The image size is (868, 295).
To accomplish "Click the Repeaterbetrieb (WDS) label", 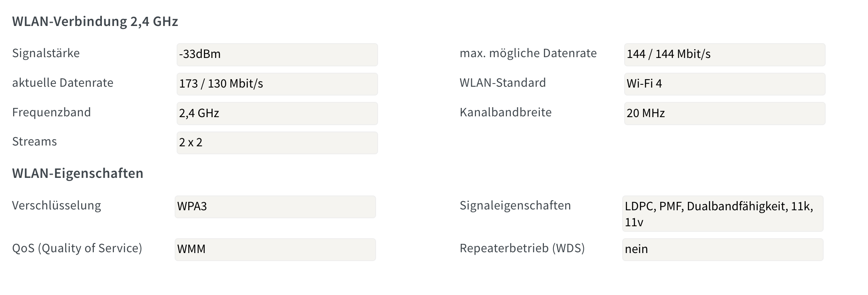I will click(x=522, y=248).
